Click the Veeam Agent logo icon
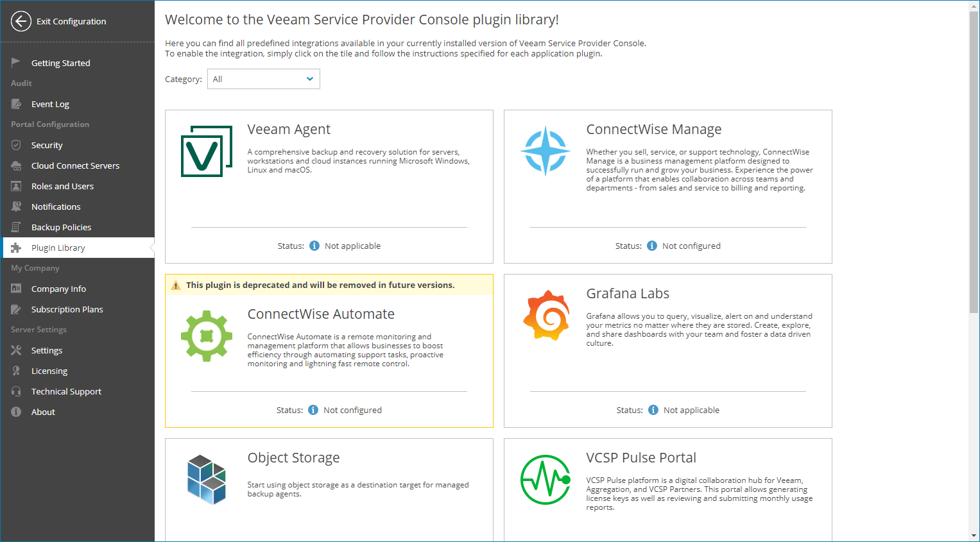Viewport: 980px width, 542px height. coord(207,151)
